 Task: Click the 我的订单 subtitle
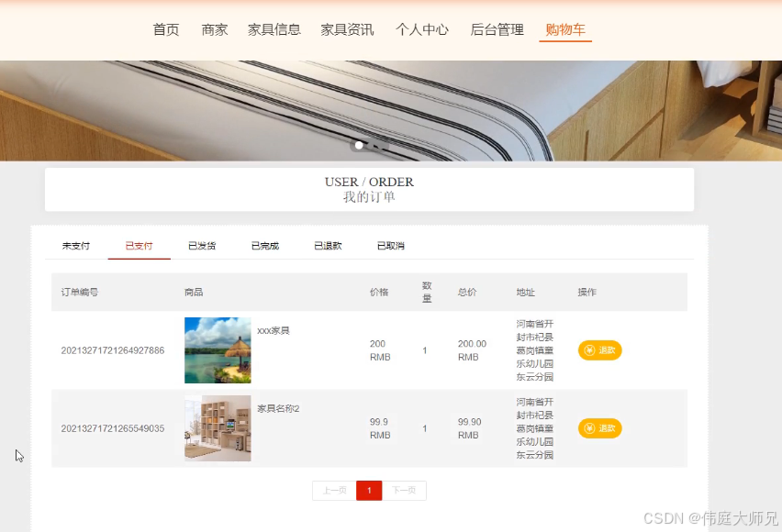click(369, 197)
